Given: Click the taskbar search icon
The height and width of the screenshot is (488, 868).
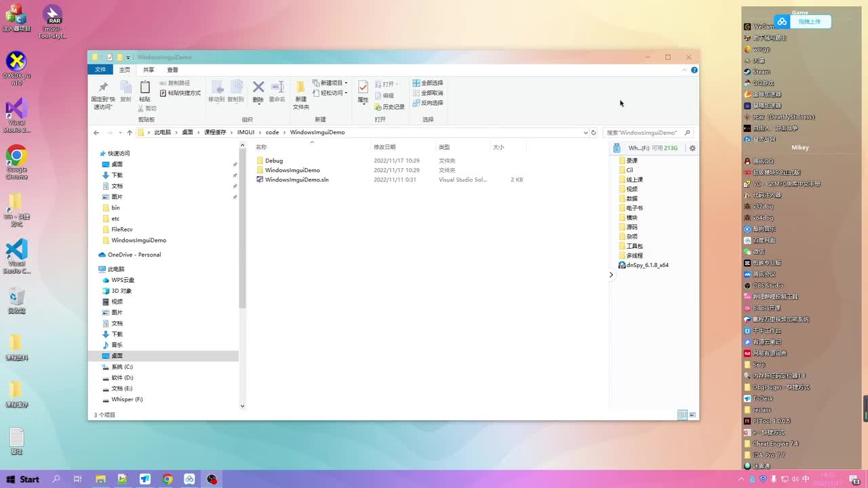Looking at the screenshot, I should pos(56,479).
